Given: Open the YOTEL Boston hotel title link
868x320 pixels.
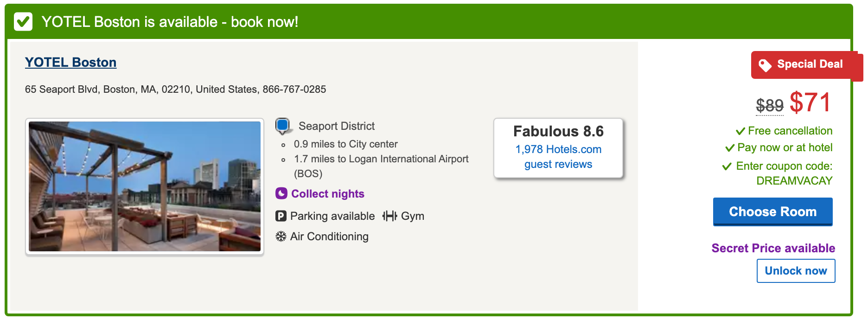Looking at the screenshot, I should (x=70, y=62).
